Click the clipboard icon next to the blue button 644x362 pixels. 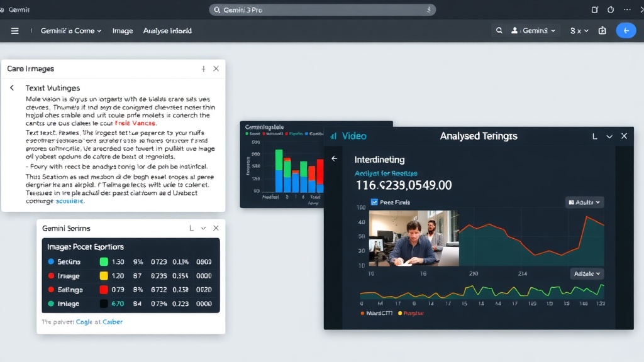point(602,30)
